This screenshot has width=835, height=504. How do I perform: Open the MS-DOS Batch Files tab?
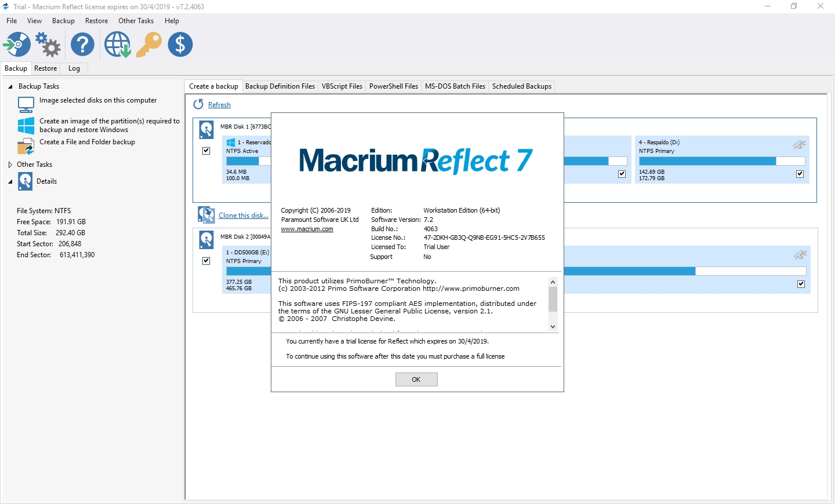tap(455, 86)
